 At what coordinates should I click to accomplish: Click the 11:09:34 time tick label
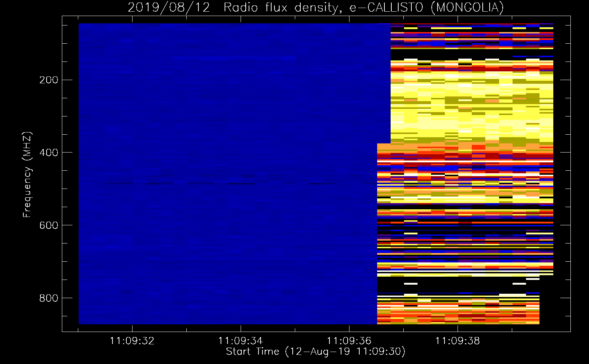[241, 341]
